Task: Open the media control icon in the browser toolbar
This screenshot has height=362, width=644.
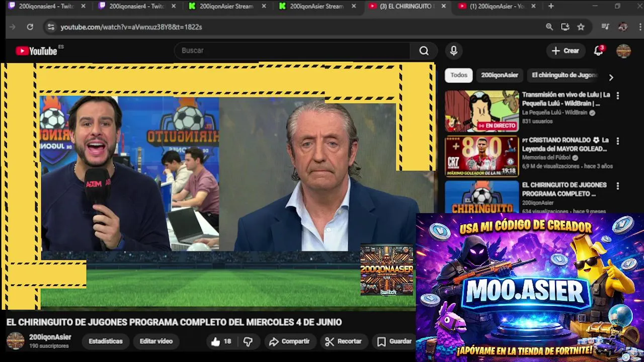Action: (605, 27)
